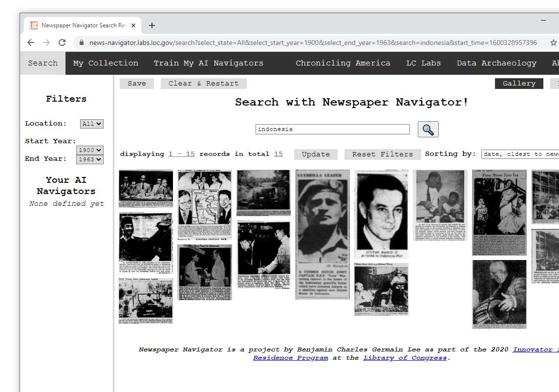Open the Library of Congress link
Viewport: 559px width, 392px height.
tap(405, 358)
